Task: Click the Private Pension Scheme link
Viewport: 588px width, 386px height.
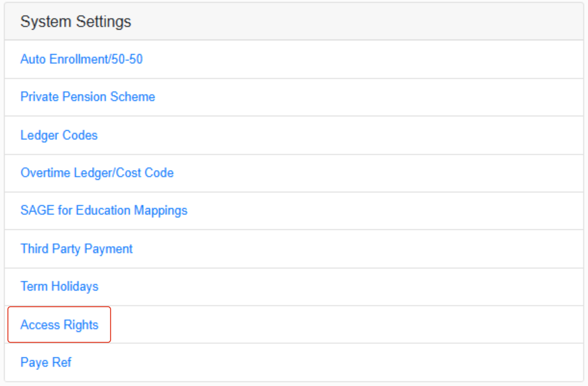Action: [88, 97]
